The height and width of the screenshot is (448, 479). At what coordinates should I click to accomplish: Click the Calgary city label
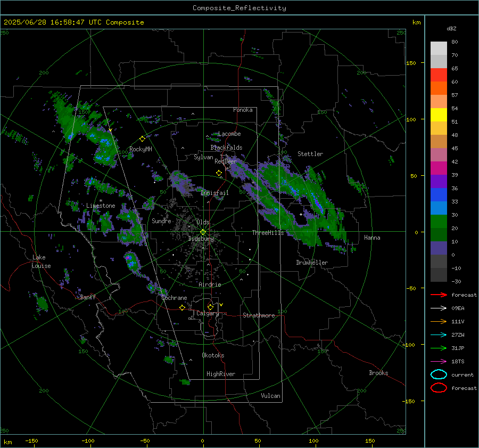[208, 313]
